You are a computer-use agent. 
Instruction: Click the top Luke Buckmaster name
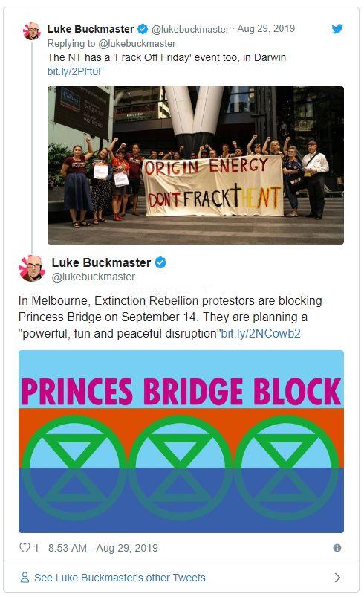(91, 29)
